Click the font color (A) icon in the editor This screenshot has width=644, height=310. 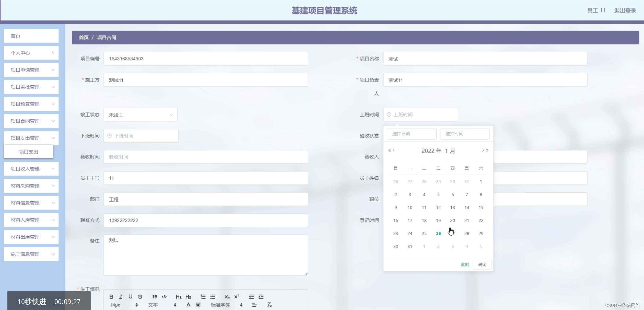click(x=188, y=305)
